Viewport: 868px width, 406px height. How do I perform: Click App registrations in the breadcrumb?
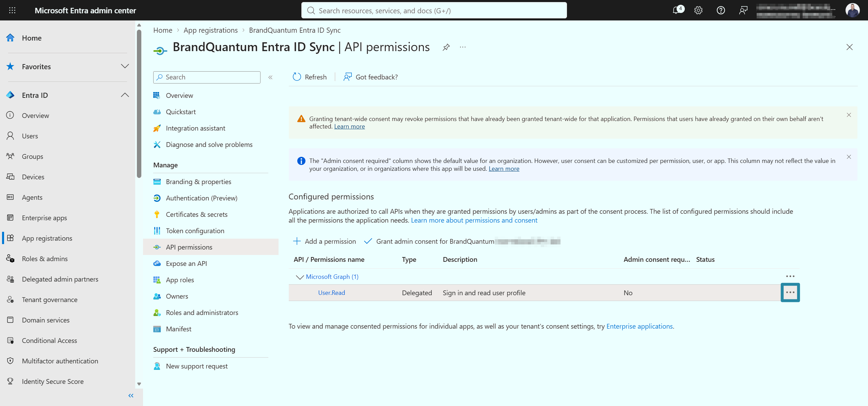tap(210, 30)
